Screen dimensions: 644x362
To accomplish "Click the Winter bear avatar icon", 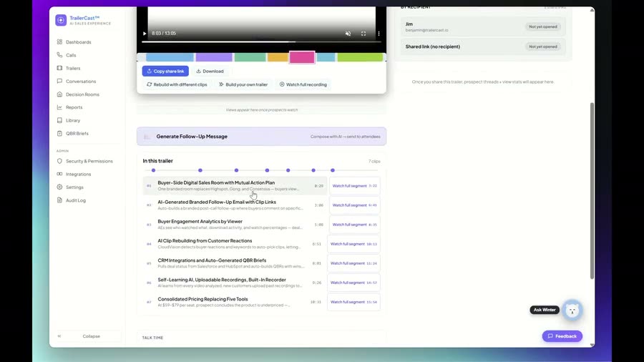I will (x=572, y=310).
